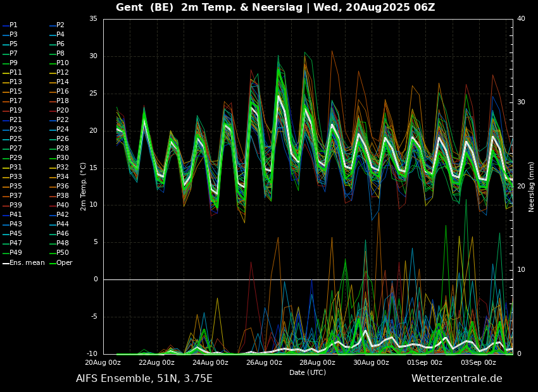Click the white Ens. mean line swatch

point(6,262)
